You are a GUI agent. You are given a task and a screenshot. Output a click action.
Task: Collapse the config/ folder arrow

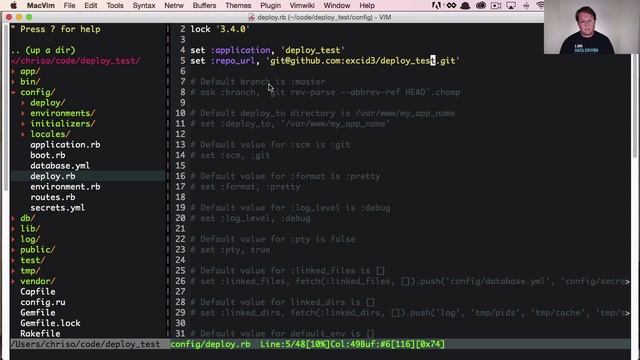[14, 92]
